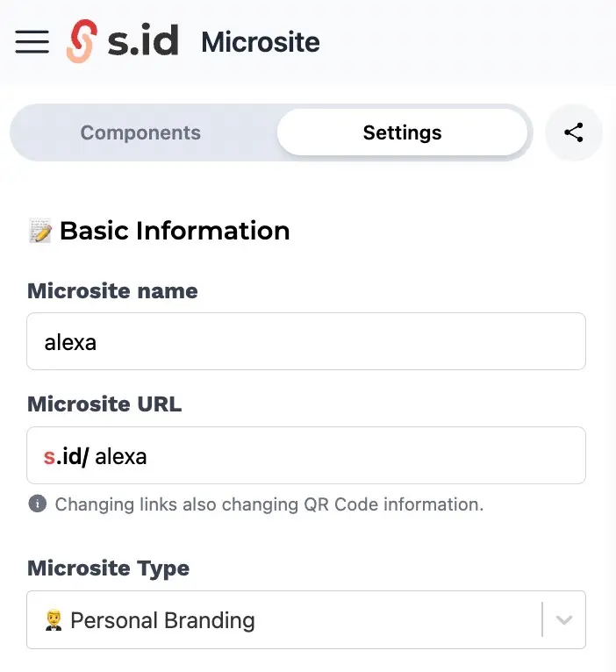Click the Microsite Type label
The height and width of the screenshot is (672, 616).
109,568
